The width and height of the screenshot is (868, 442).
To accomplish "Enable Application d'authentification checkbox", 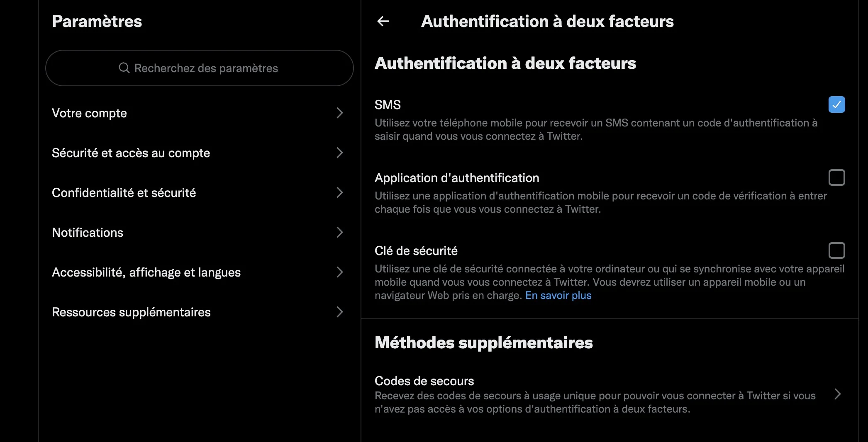I will click(836, 177).
